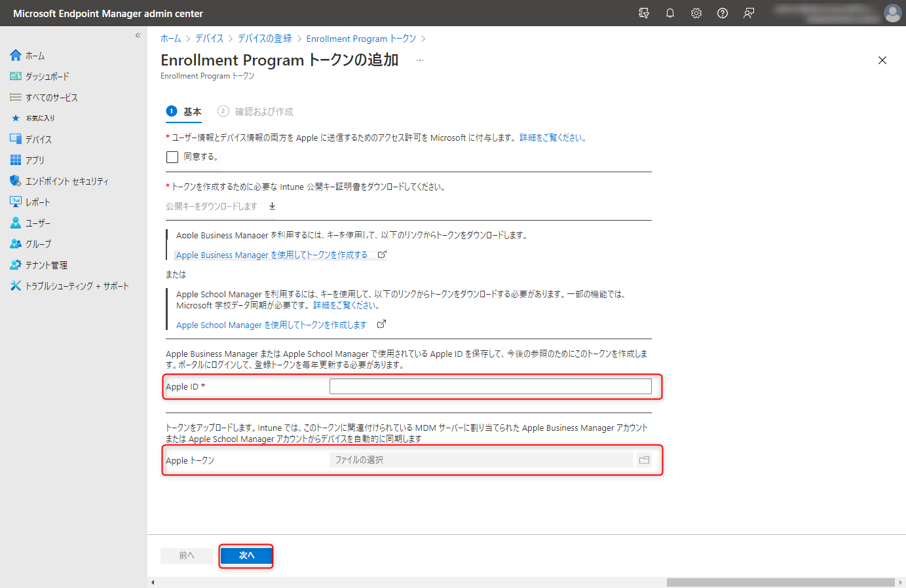
Task: Open the settings gear menu
Action: pyautogui.click(x=696, y=13)
